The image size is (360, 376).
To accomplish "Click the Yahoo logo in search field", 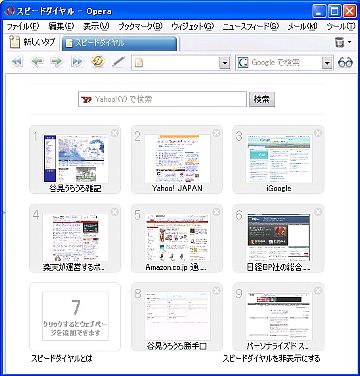I will pos(86,99).
